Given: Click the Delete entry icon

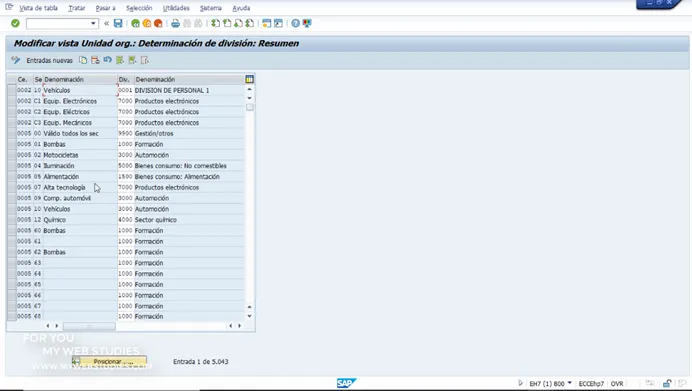Looking at the screenshot, I should tap(95, 60).
